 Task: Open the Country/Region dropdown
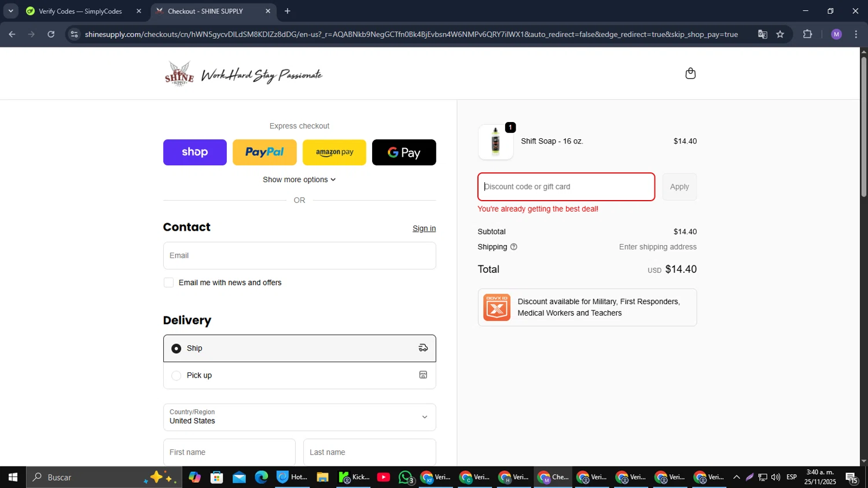click(x=299, y=417)
